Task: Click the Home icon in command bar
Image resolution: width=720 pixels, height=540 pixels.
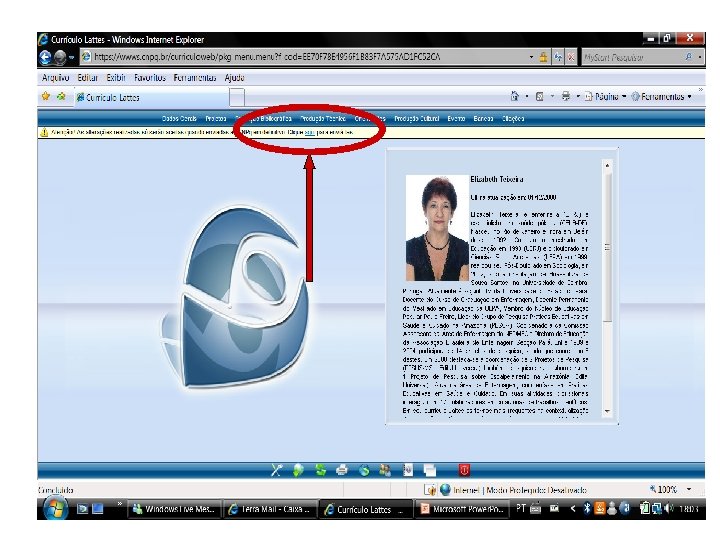Action: (x=515, y=96)
